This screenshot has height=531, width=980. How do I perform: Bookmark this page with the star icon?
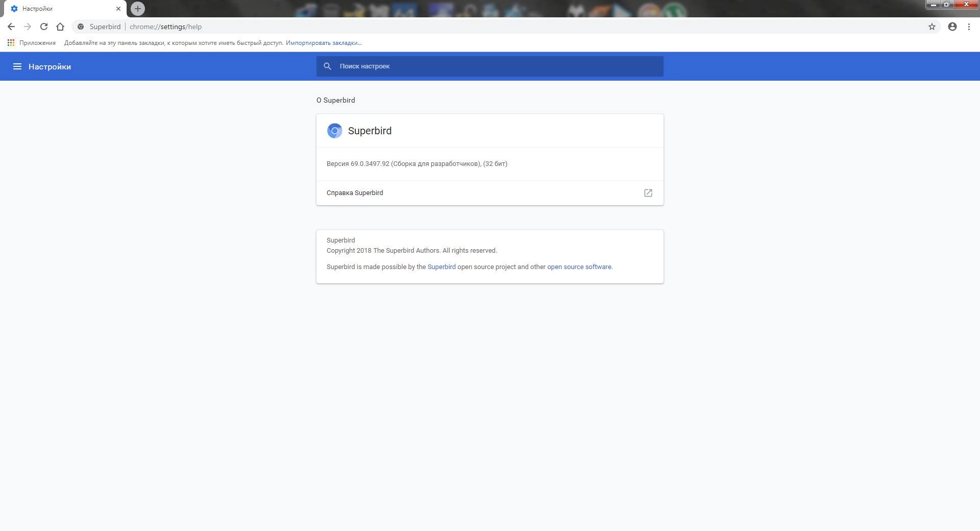pos(932,27)
